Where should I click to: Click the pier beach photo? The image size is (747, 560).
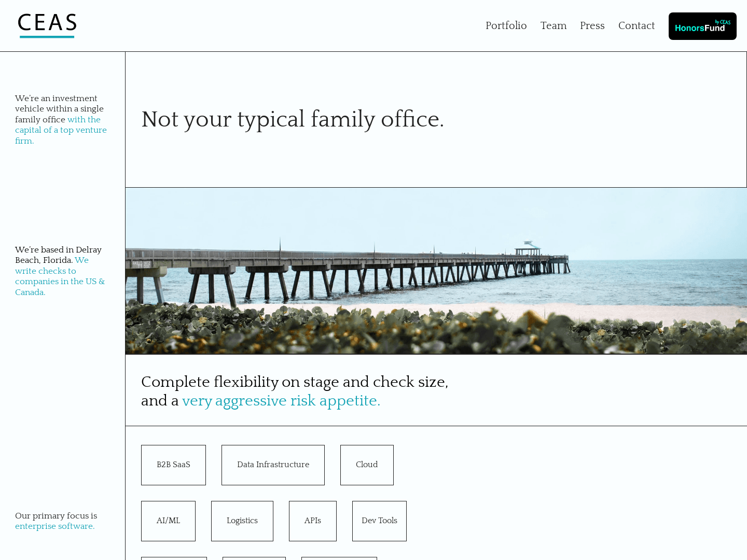click(436, 271)
